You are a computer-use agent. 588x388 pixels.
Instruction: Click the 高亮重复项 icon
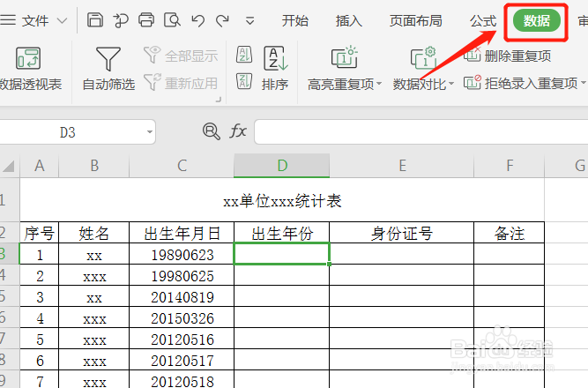click(345, 57)
